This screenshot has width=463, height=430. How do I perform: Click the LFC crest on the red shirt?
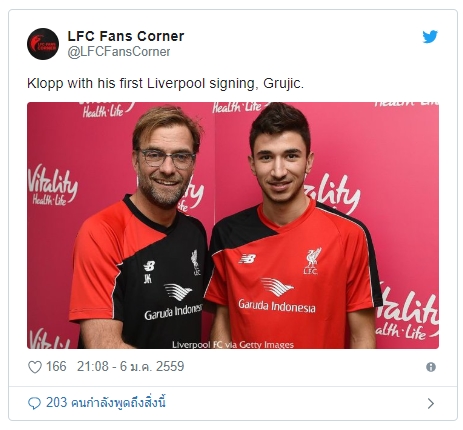pos(312,261)
